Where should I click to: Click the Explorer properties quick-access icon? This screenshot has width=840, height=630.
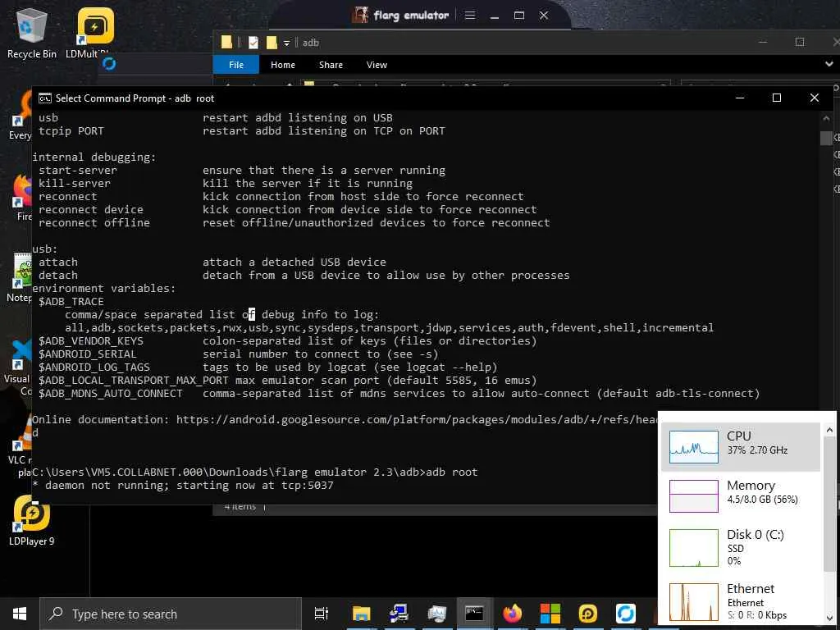253,43
